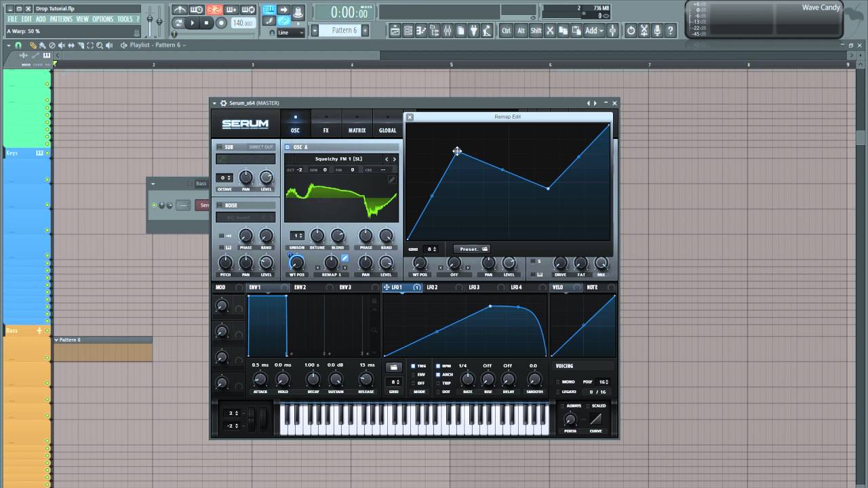
Task: Enable the MONO voicing checkbox
Action: pyautogui.click(x=557, y=382)
